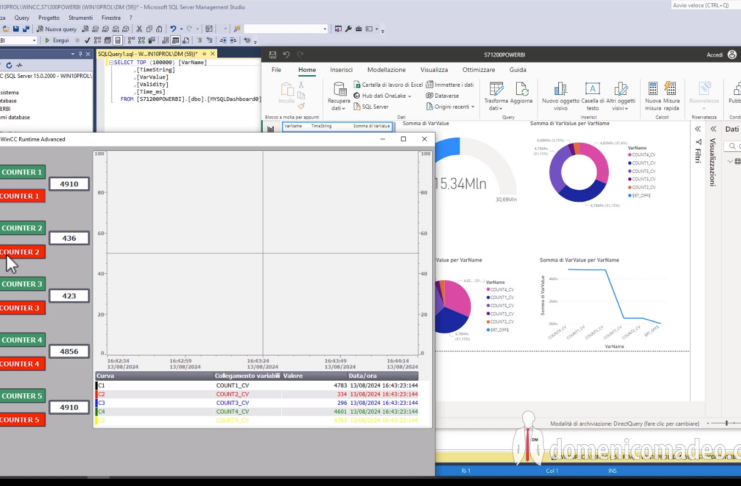
Task: Click the Aggiorna refresh icon in the ribbon
Action: click(522, 89)
